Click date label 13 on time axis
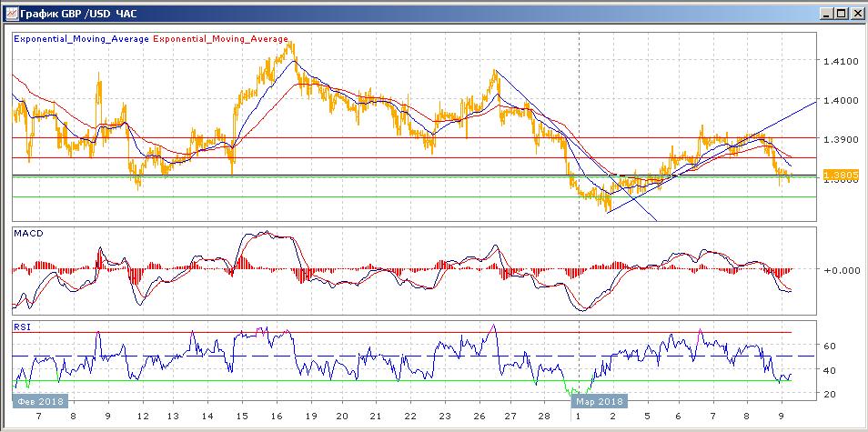 click(173, 416)
